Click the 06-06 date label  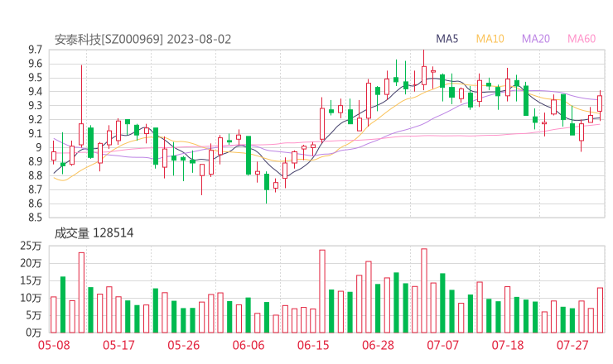click(x=249, y=345)
